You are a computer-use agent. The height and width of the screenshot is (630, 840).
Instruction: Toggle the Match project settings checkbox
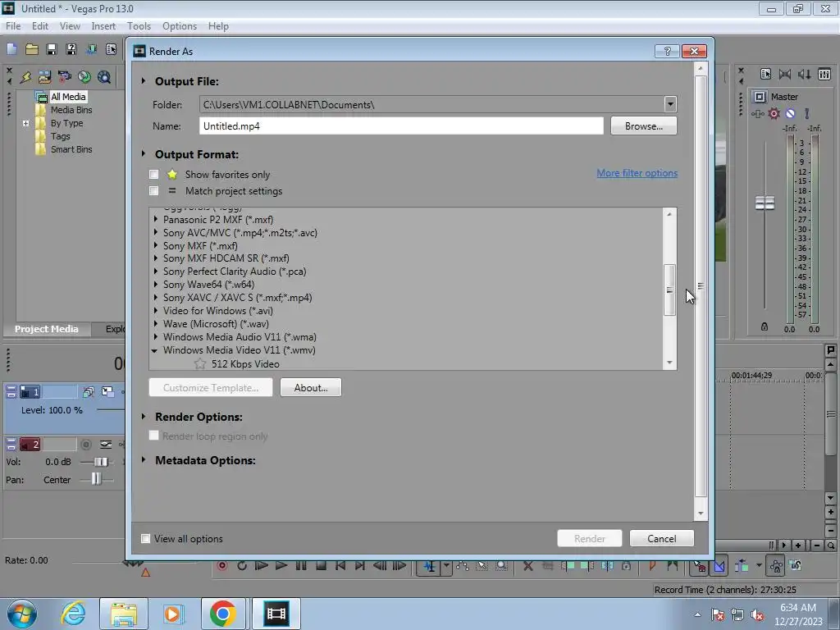153,190
